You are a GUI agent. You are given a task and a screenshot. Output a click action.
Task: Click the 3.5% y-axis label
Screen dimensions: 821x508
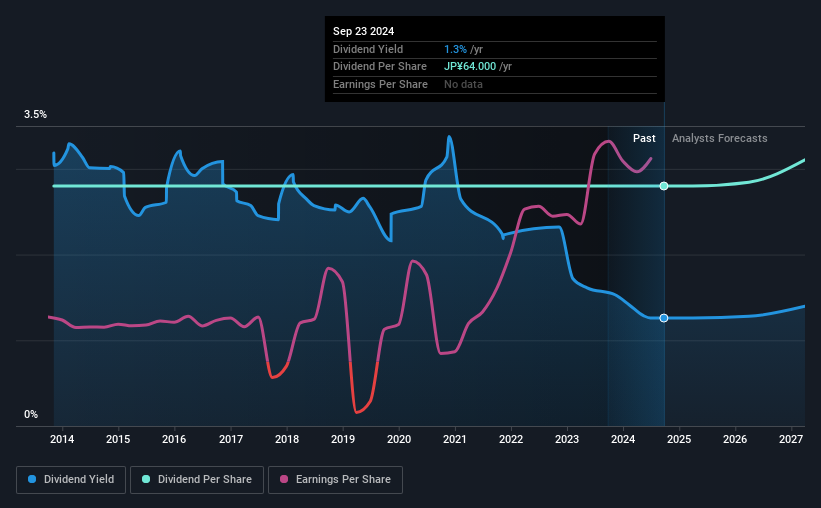pos(35,114)
